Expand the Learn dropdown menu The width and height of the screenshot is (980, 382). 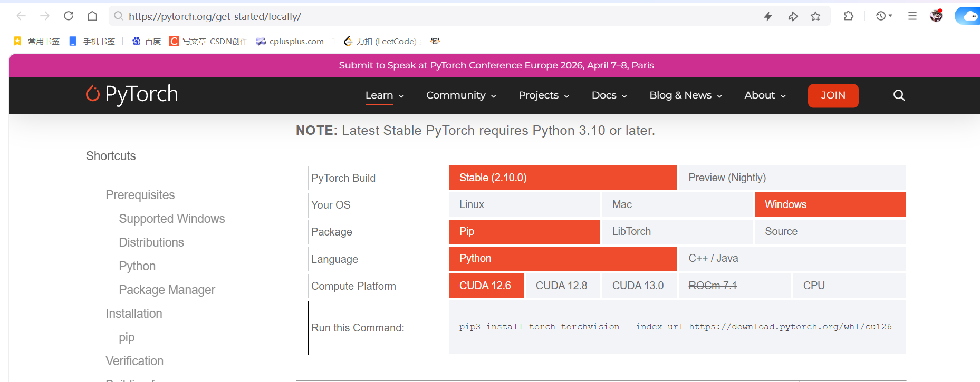[385, 95]
